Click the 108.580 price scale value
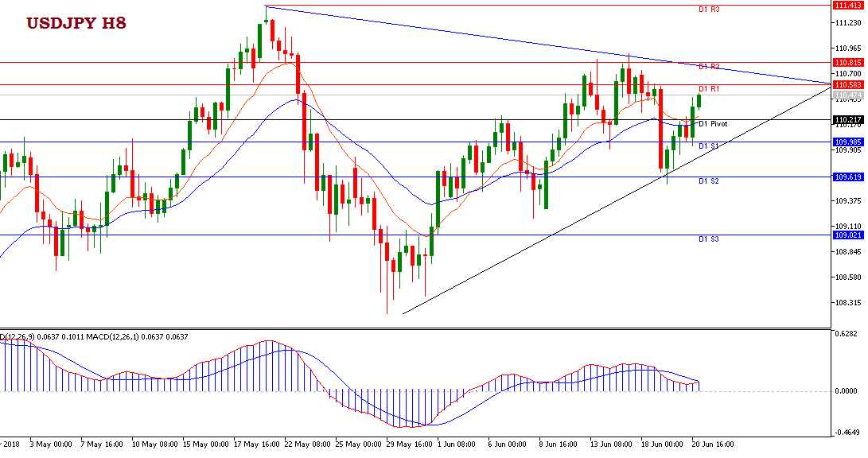The image size is (868, 458). click(x=848, y=278)
